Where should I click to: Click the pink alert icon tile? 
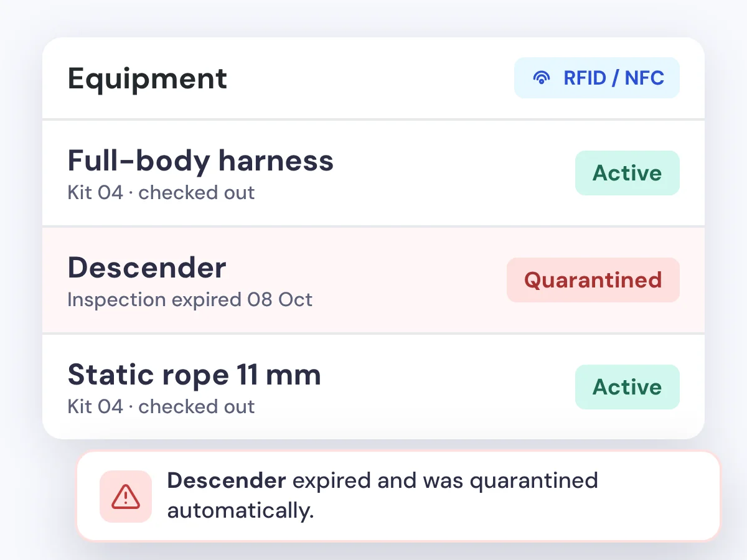126,497
